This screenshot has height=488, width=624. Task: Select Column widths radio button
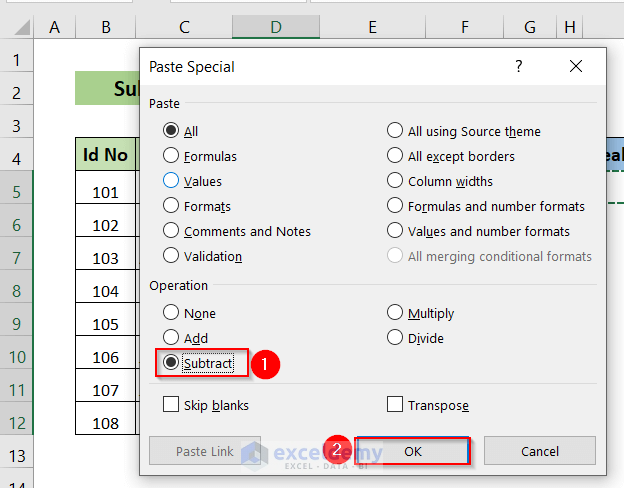coord(396,181)
